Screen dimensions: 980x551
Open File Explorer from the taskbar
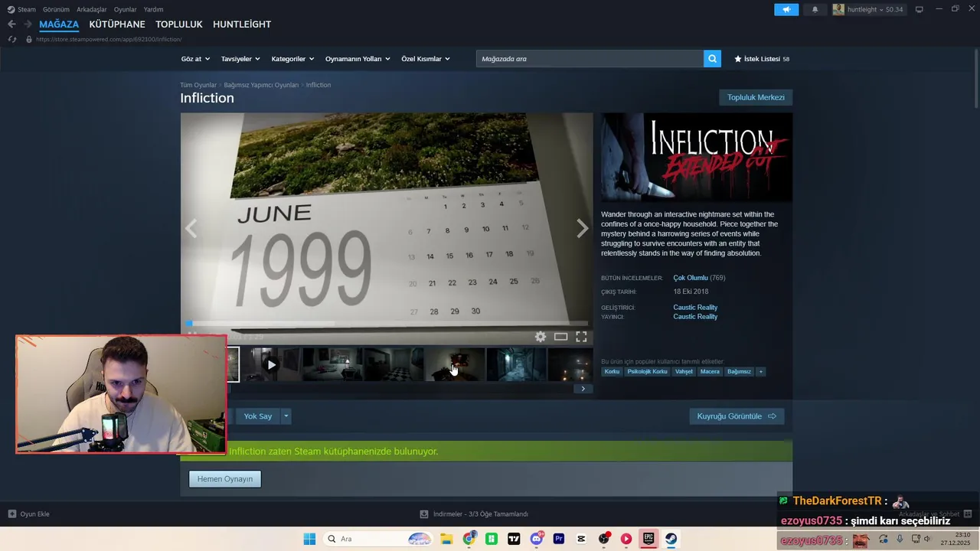[x=446, y=539]
